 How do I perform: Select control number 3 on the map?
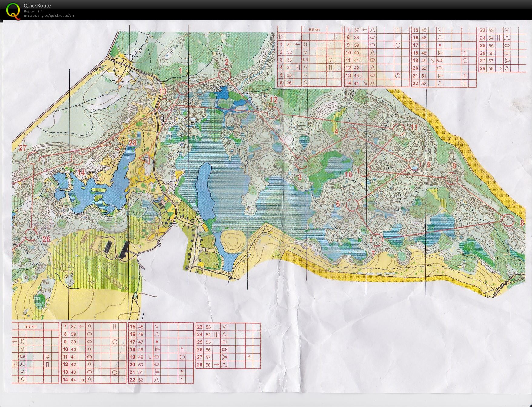300,177
